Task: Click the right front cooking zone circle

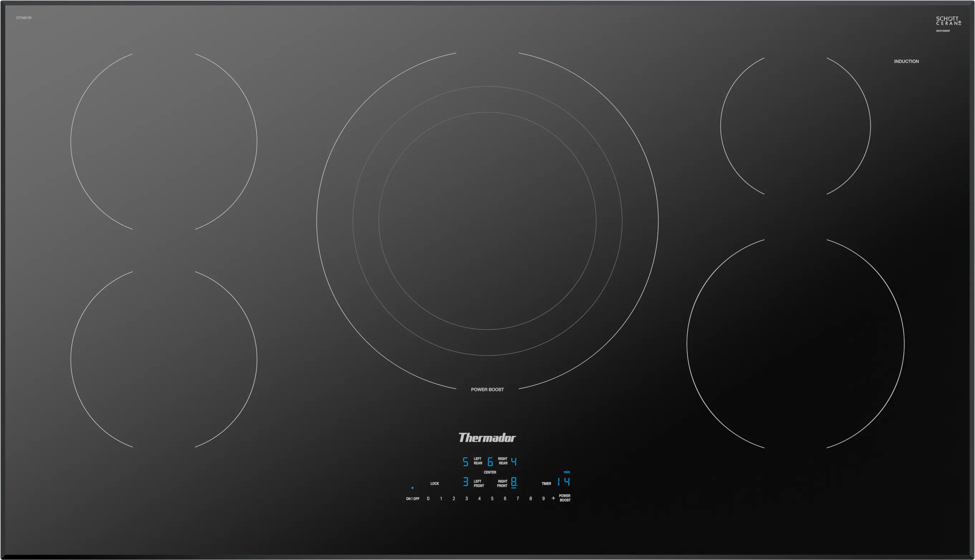Action: point(795,344)
